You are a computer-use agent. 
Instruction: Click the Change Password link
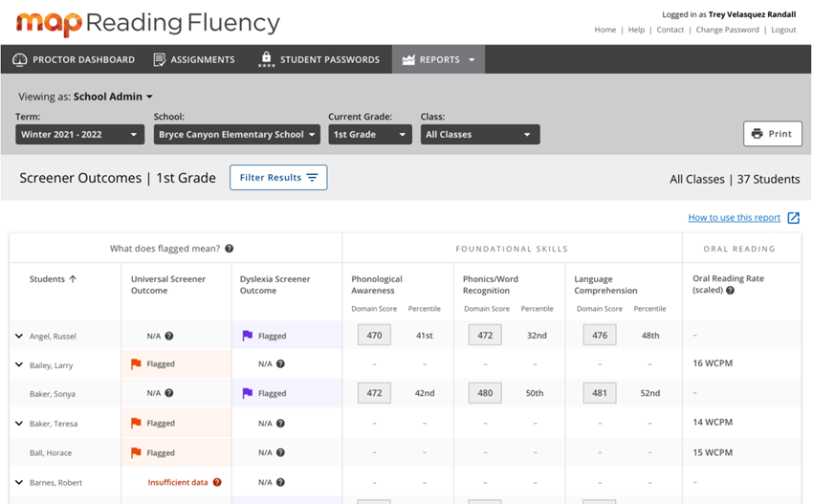pos(728,30)
